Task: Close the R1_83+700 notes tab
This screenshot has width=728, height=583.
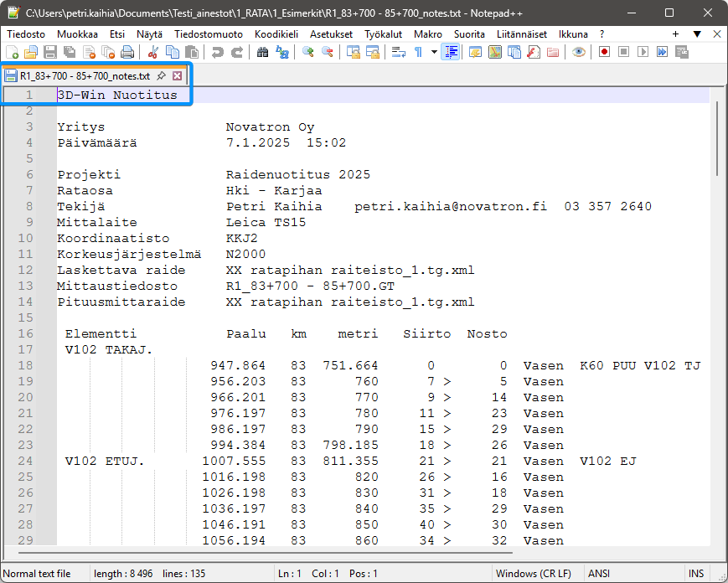Action: 177,75
